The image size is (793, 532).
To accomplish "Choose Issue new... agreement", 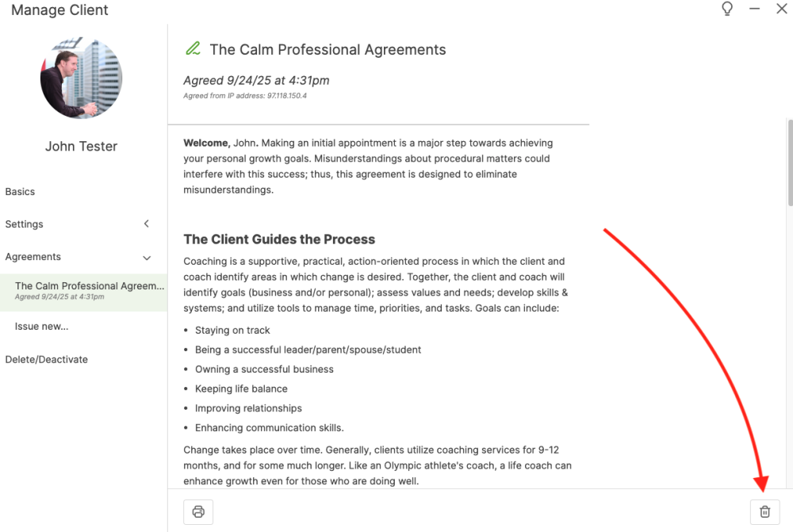I will click(x=42, y=327).
